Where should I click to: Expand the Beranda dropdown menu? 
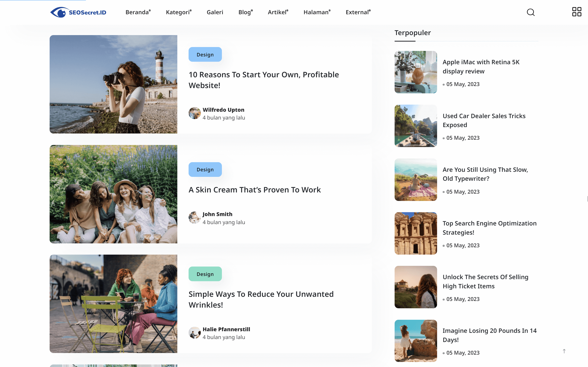coord(138,12)
